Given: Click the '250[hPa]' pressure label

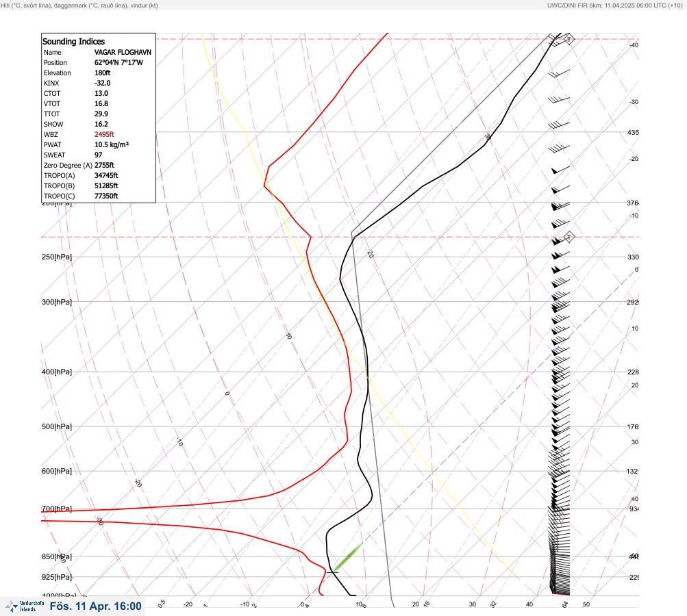Looking at the screenshot, I should pyautogui.click(x=57, y=257).
